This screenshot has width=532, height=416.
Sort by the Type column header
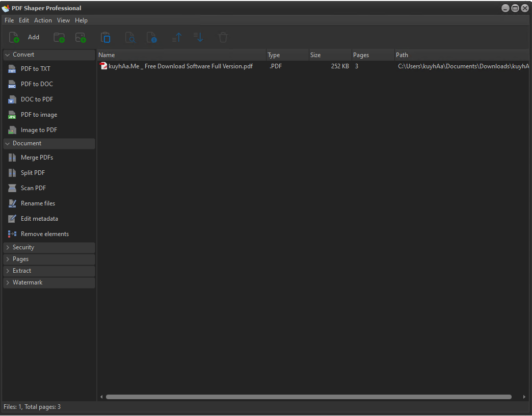pos(287,55)
